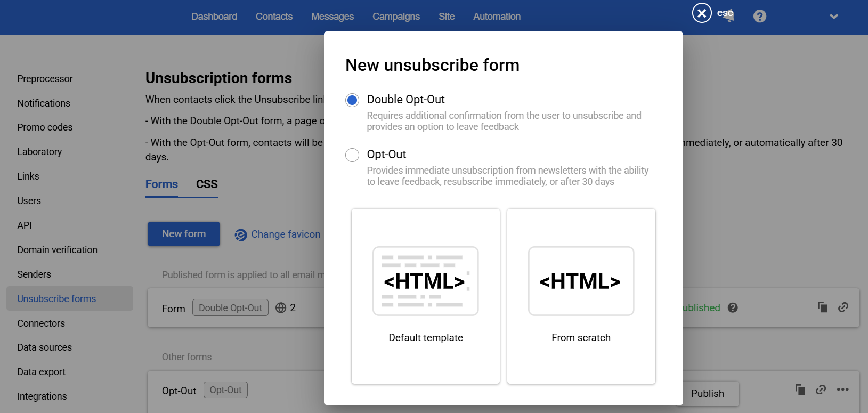The image size is (868, 413).
Task: Open Preprocessor settings in the sidebar
Action: (x=45, y=79)
